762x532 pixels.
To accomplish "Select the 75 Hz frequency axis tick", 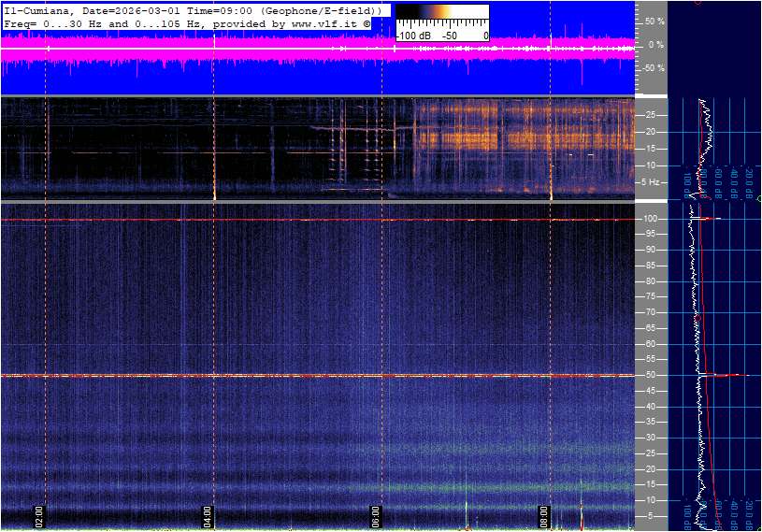I will point(651,297).
